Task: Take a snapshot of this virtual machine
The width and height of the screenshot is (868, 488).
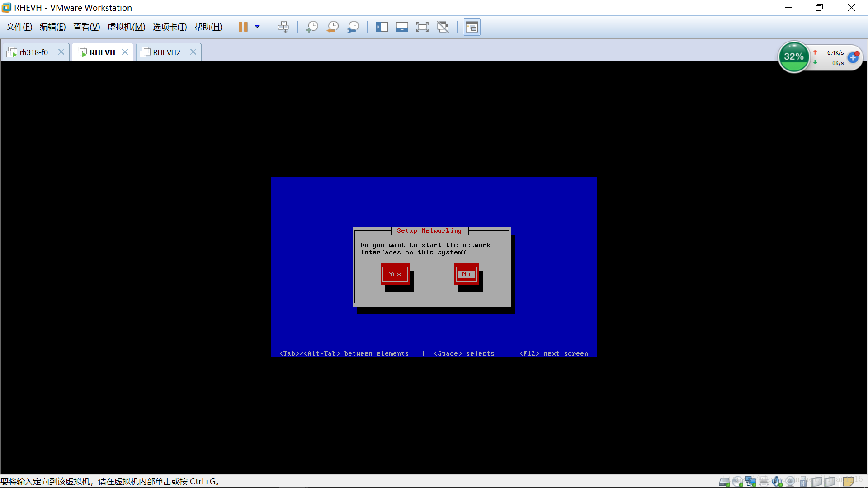Action: tap(312, 27)
